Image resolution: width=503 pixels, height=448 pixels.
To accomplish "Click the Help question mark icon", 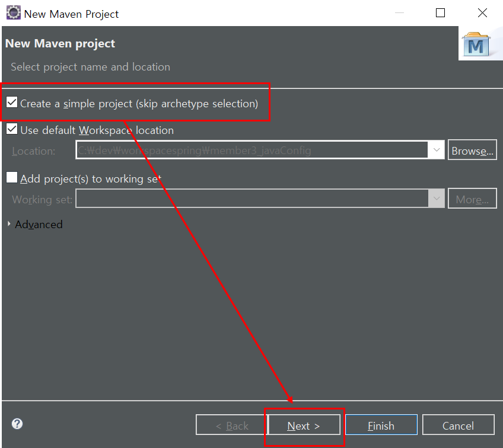I will [17, 424].
